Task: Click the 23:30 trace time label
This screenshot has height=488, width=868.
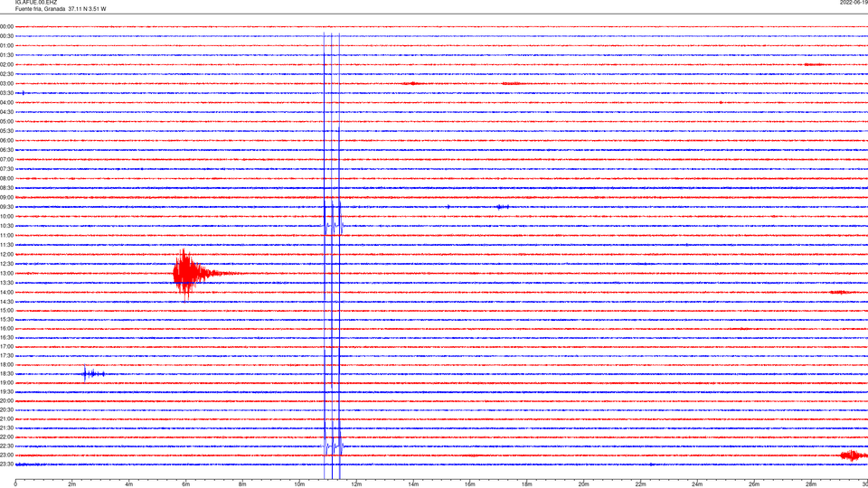Action: click(x=6, y=465)
